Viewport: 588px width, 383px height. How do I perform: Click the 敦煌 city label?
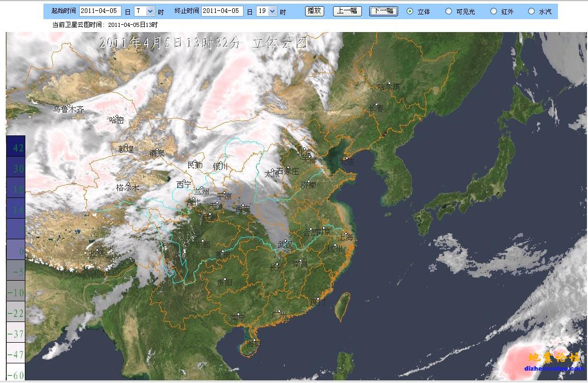coord(126,149)
